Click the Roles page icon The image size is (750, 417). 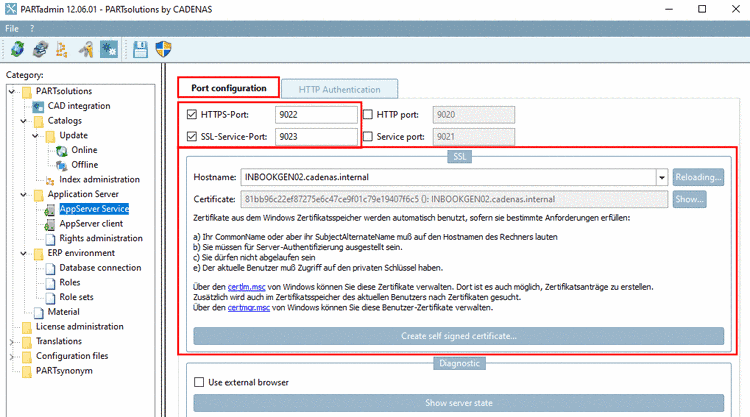point(50,283)
